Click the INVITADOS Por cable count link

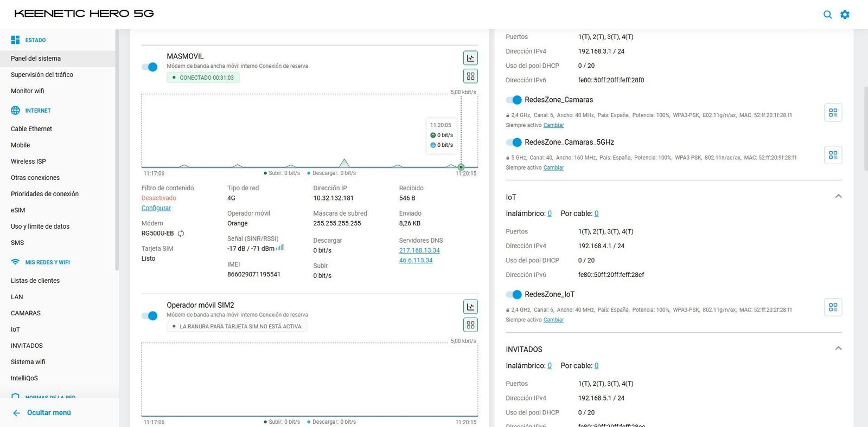597,366
